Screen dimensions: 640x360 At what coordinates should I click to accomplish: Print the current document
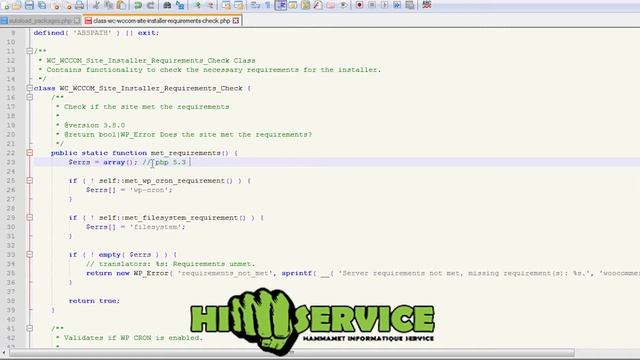click(80, 5)
